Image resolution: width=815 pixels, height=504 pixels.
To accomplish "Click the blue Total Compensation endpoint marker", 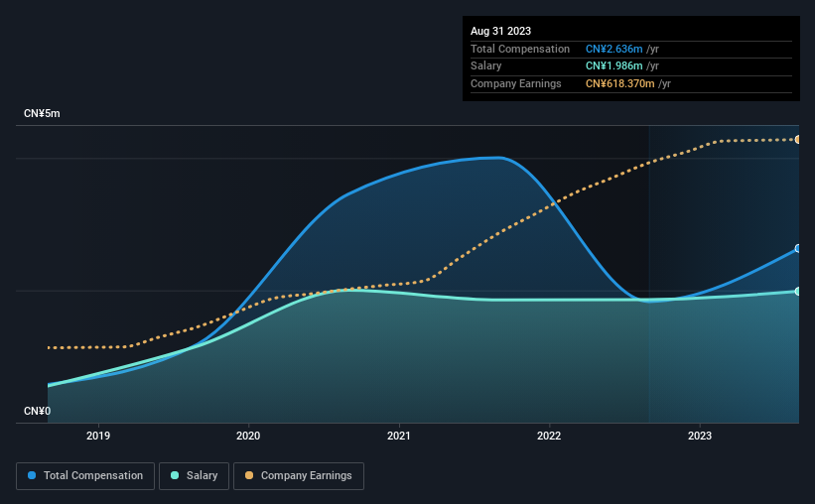I will [797, 248].
